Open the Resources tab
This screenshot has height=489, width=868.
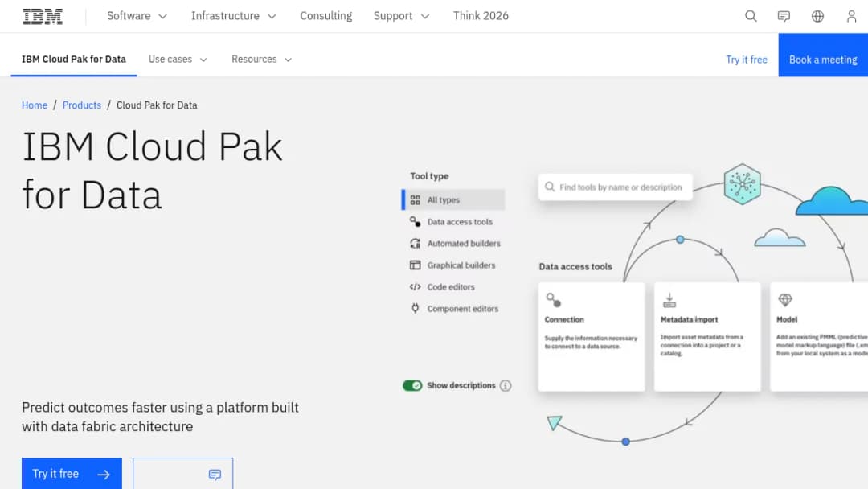(261, 60)
